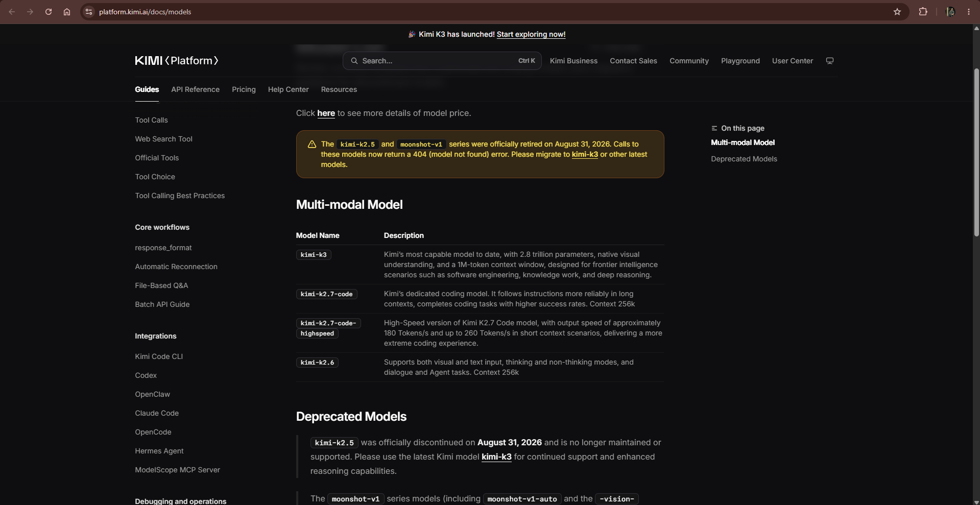Open Official Tools sidebar entry
This screenshot has height=505, width=980.
[157, 158]
